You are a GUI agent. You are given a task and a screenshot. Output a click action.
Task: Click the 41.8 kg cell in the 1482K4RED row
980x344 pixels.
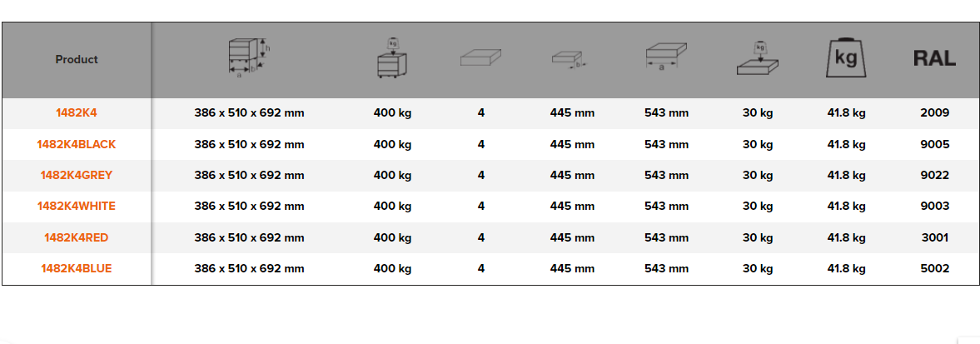click(x=846, y=237)
